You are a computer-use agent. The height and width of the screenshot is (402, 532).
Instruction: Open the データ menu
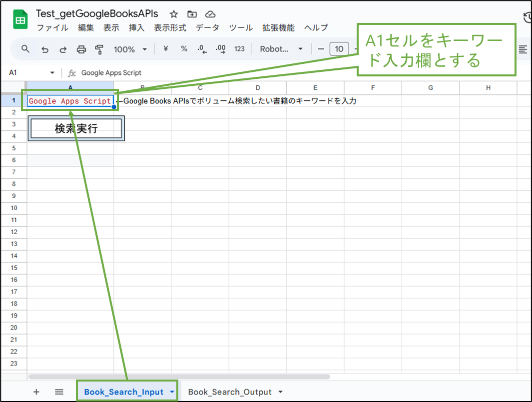point(207,28)
